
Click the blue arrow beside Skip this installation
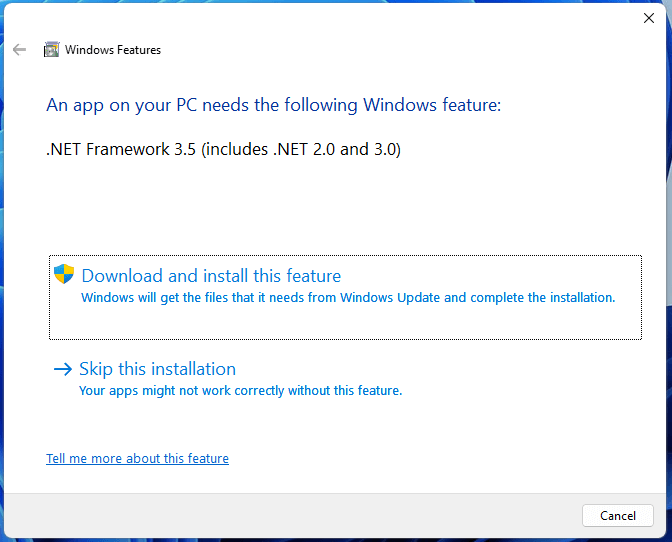click(63, 369)
